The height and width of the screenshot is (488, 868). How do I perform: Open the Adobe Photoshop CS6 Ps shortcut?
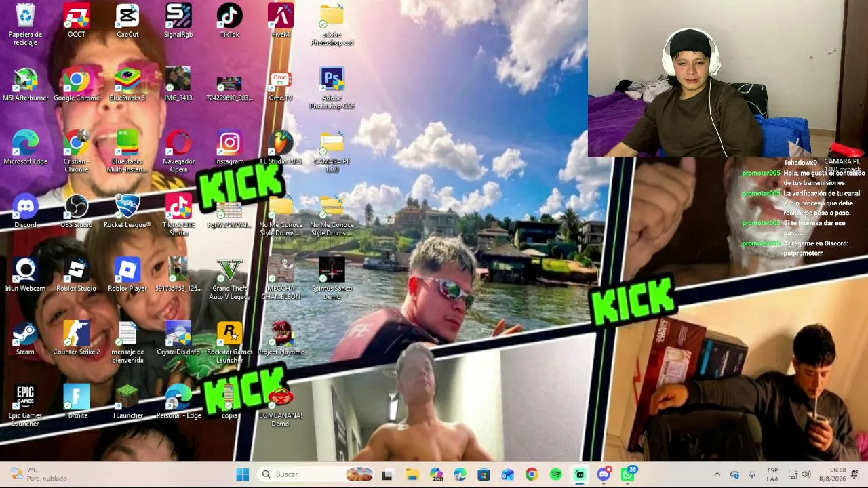point(332,88)
